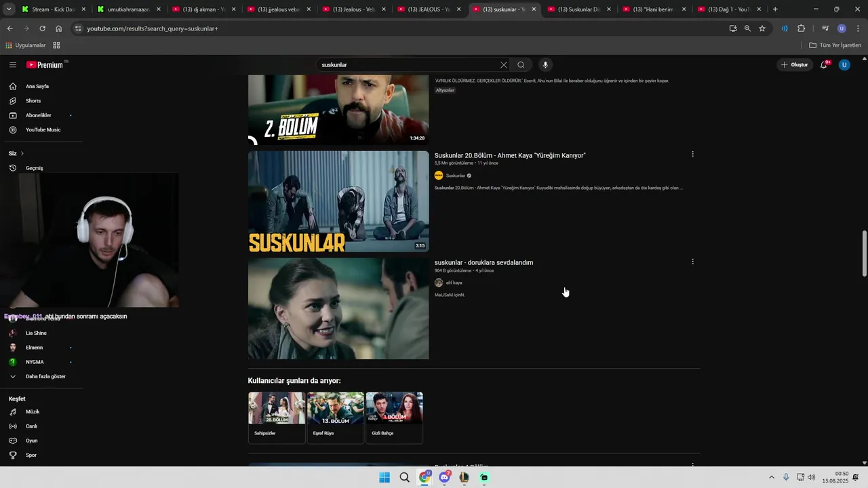868x488 pixels.
Task: Bookmark this page with the star icon
Action: (762, 28)
